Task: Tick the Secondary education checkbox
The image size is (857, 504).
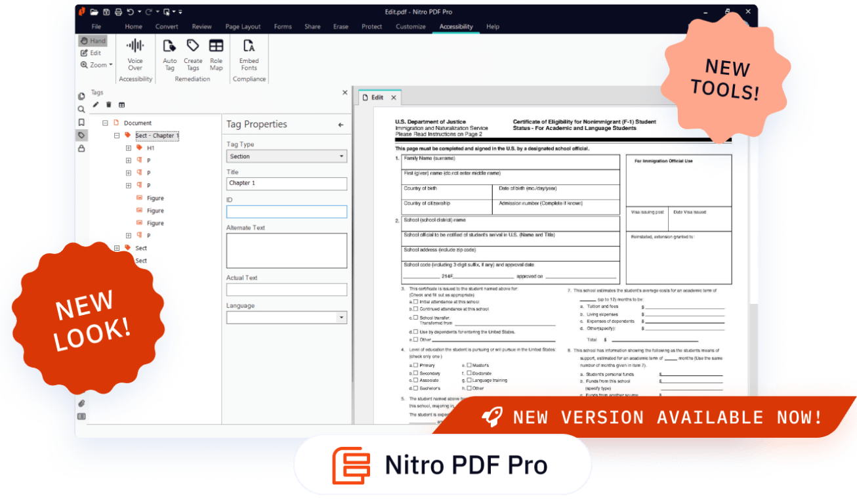Action: click(x=415, y=373)
